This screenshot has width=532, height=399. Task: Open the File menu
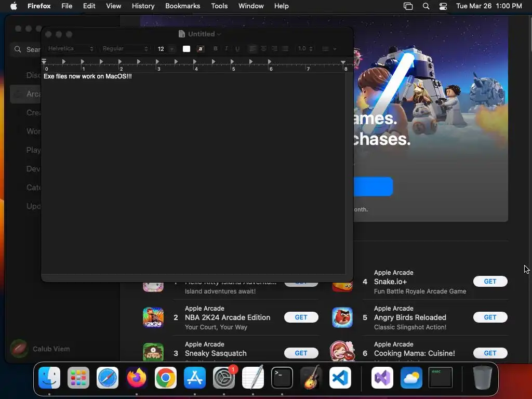67,6
